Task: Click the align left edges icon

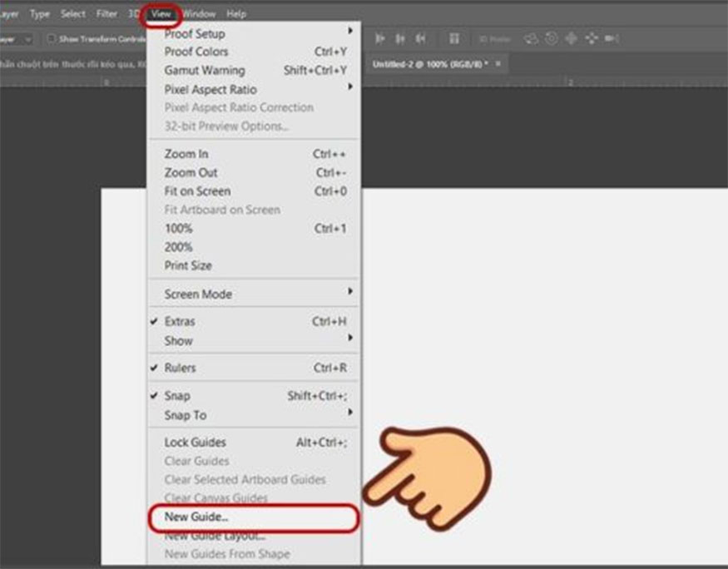Action: pyautogui.click(x=380, y=37)
